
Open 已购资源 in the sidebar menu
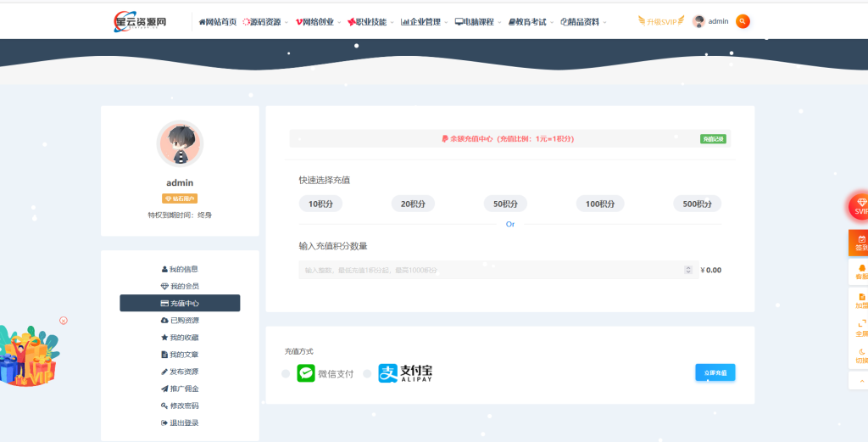tap(180, 320)
